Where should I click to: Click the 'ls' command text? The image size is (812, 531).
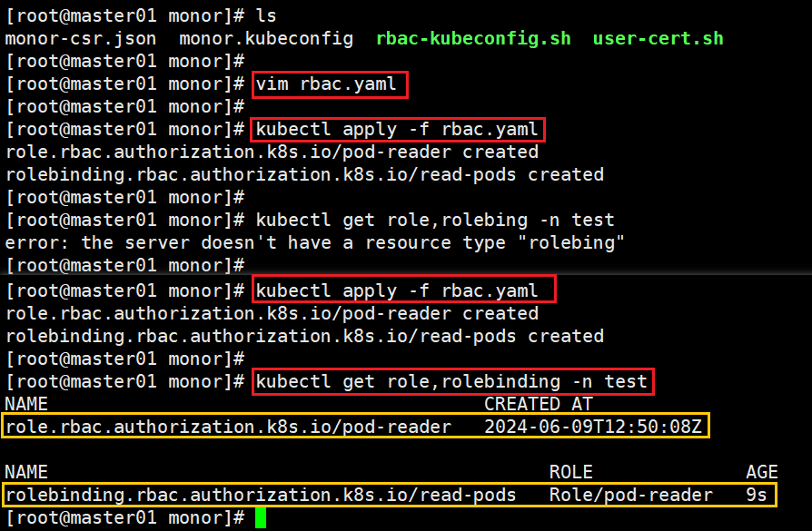tap(266, 15)
